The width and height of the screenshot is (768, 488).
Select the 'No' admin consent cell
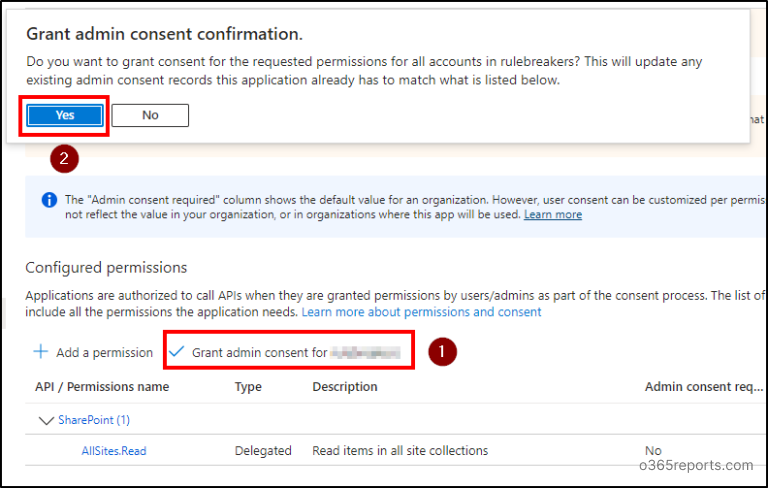(653, 451)
